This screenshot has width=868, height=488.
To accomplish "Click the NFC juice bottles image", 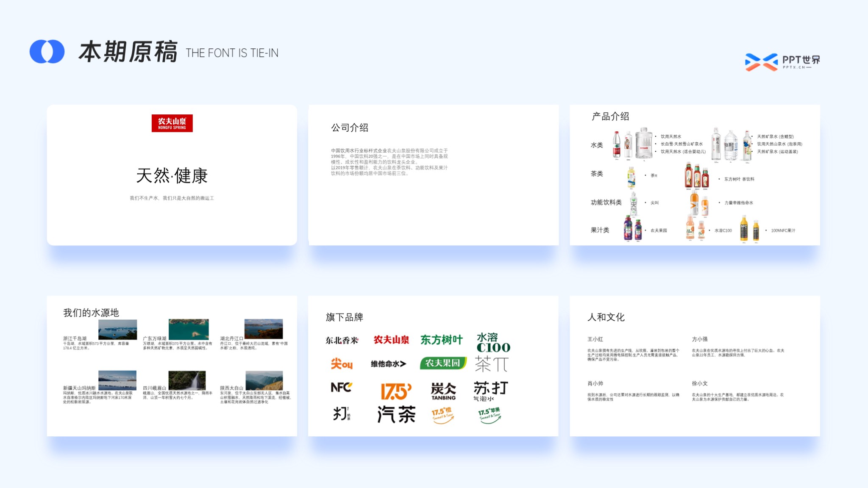I will coord(749,228).
